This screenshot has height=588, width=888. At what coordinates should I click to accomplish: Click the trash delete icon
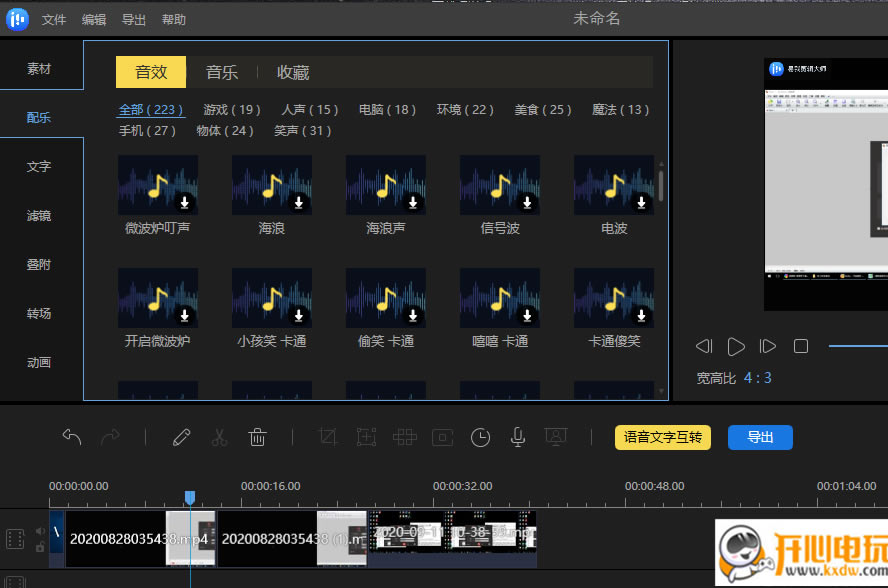pos(257,437)
